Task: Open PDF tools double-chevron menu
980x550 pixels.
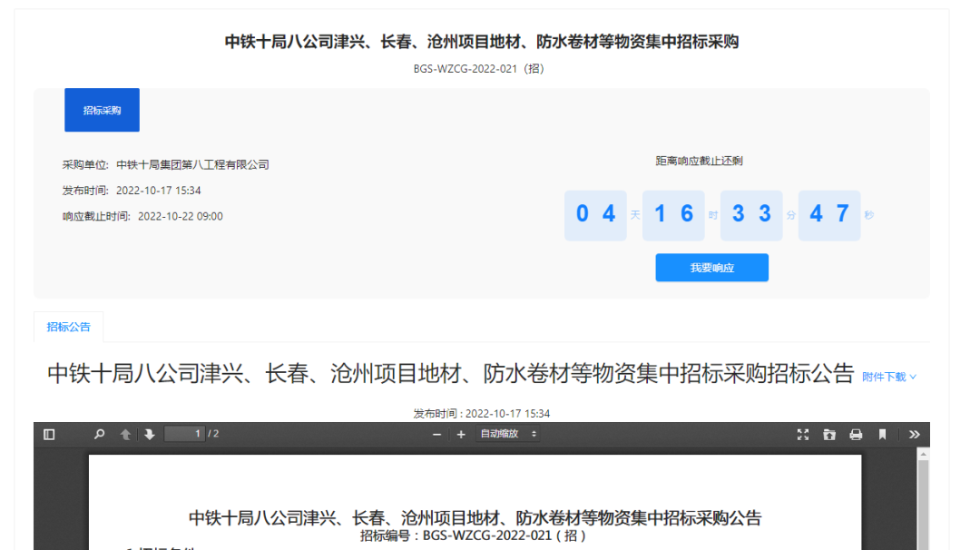Action: point(915,435)
